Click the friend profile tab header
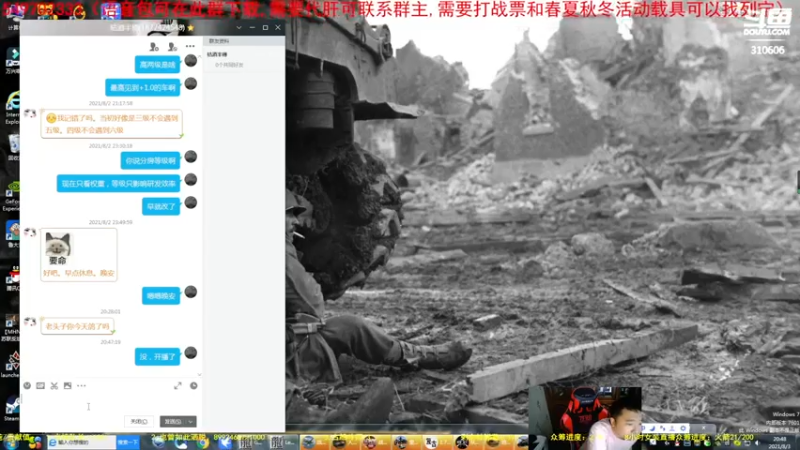This screenshot has height=450, width=800. pyautogui.click(x=219, y=41)
